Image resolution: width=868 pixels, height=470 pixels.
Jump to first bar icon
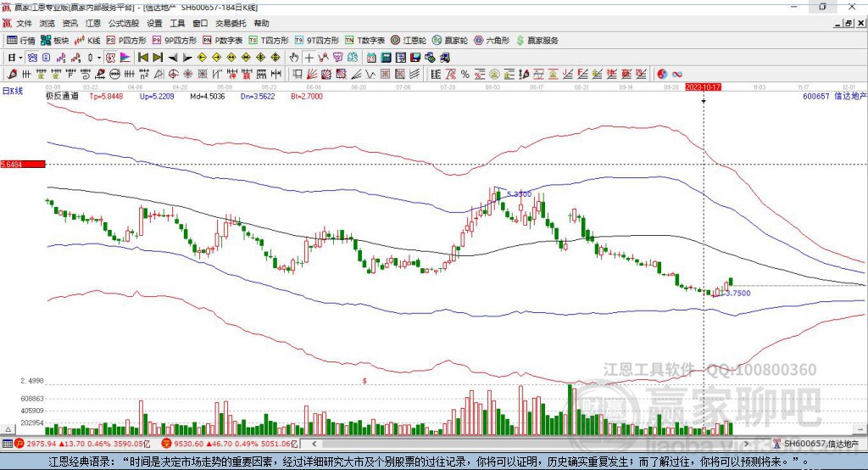coord(143,58)
